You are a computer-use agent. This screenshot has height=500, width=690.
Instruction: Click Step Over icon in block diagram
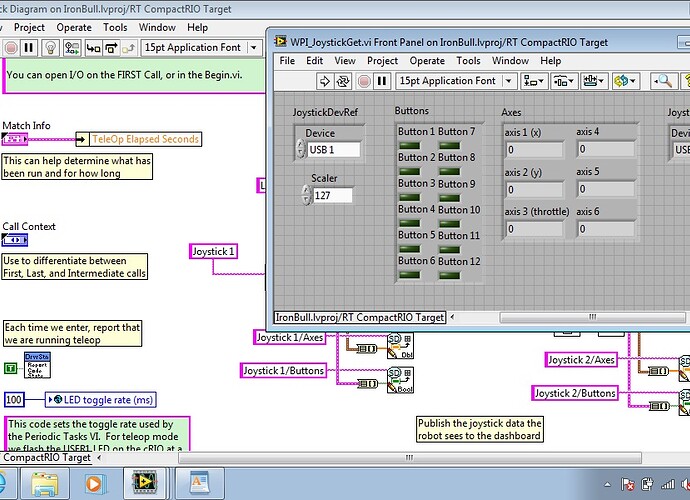111,48
